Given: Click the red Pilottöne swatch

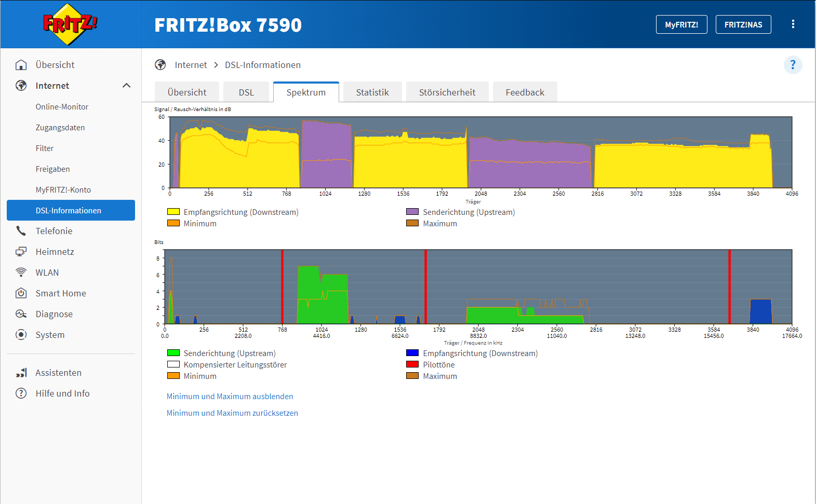Looking at the screenshot, I should pyautogui.click(x=412, y=364).
